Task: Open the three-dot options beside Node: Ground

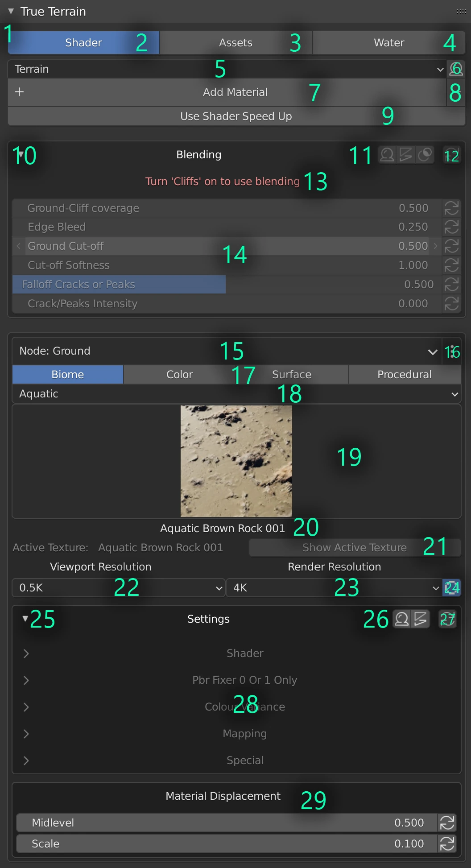Action: point(452,351)
